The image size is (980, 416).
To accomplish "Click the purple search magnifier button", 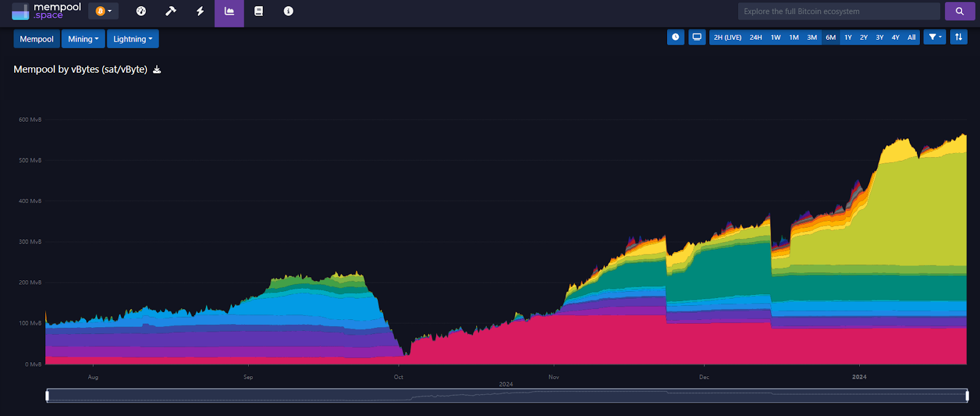I will 960,11.
